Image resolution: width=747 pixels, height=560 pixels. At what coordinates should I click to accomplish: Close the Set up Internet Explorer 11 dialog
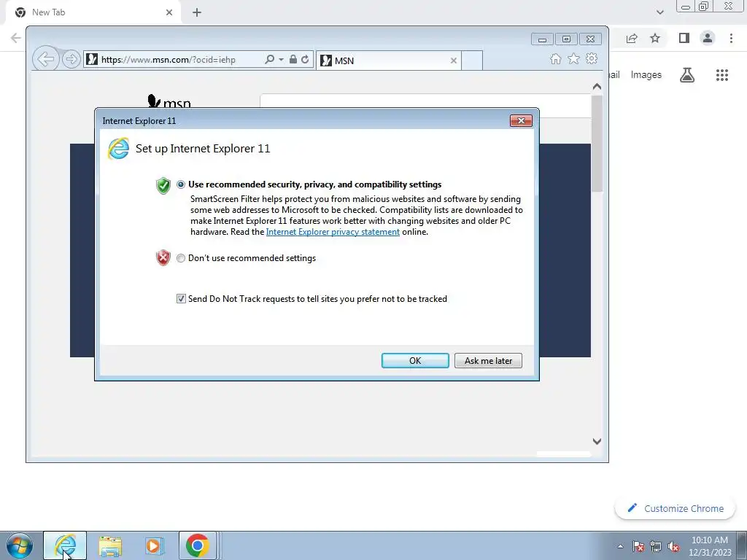click(x=521, y=121)
